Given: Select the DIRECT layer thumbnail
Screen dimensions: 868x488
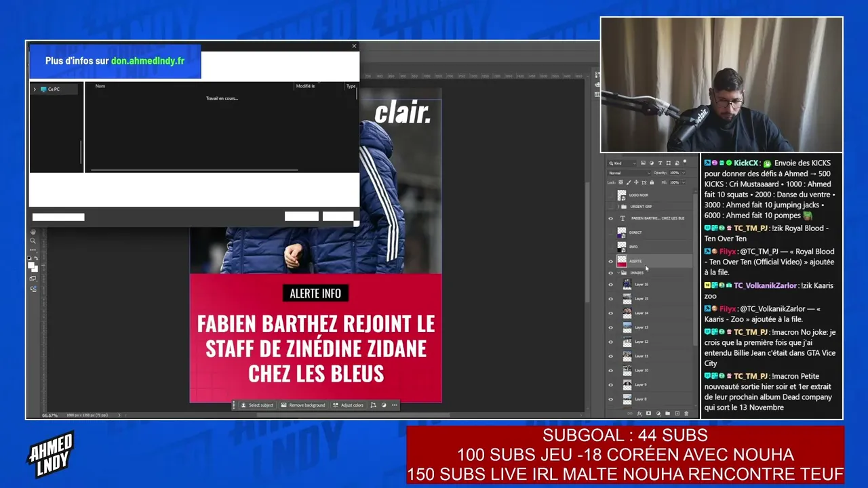Looking at the screenshot, I should pos(622,232).
